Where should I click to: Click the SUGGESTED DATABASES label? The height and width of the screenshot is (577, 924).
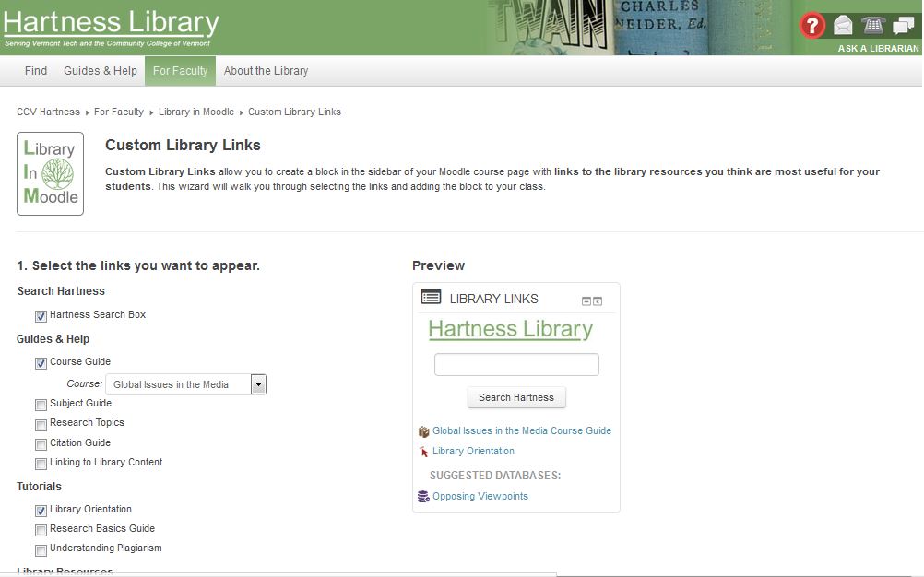pyautogui.click(x=495, y=476)
